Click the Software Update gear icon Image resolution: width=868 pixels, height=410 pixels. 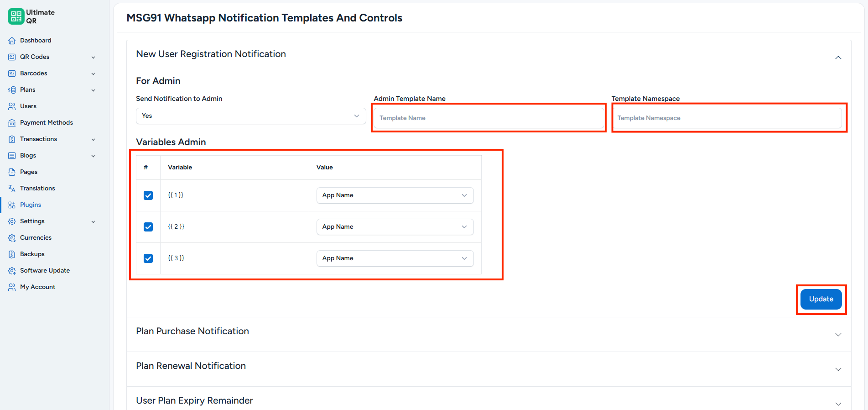[x=12, y=271]
